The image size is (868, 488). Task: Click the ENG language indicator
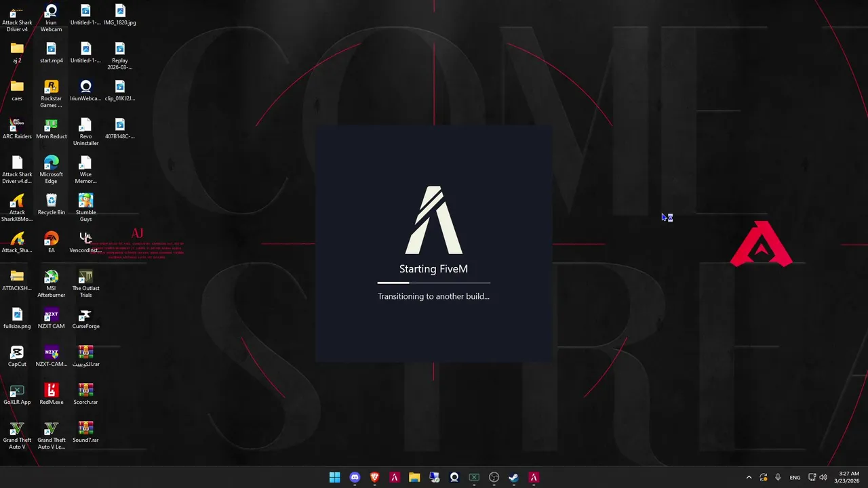(x=795, y=477)
